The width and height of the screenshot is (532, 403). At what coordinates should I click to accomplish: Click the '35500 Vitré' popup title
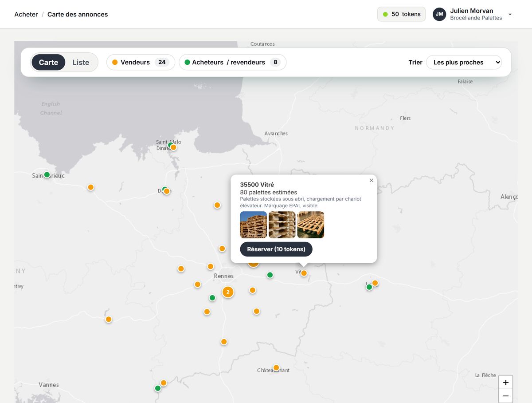pyautogui.click(x=257, y=185)
